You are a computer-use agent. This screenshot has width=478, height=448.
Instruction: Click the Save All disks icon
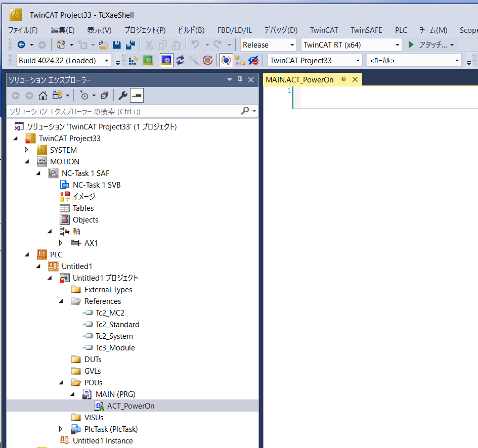[x=131, y=45]
